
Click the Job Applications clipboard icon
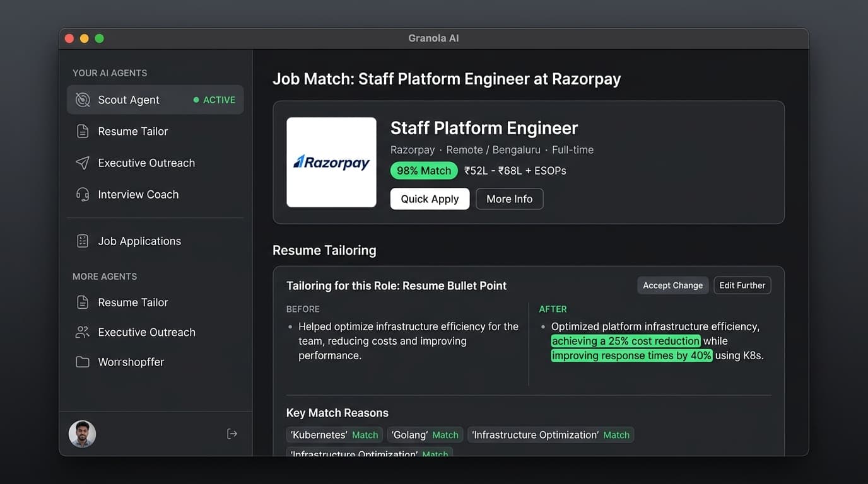83,241
